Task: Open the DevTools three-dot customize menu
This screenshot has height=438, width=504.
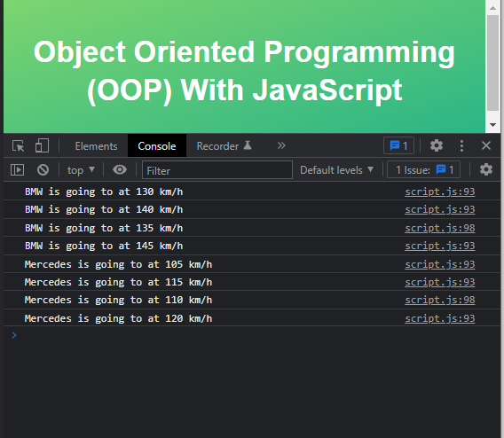Action: click(461, 145)
